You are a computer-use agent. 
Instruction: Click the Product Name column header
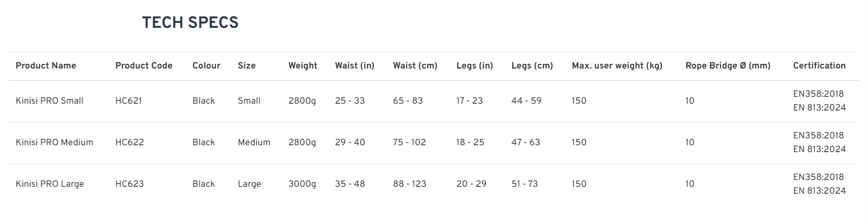46,66
